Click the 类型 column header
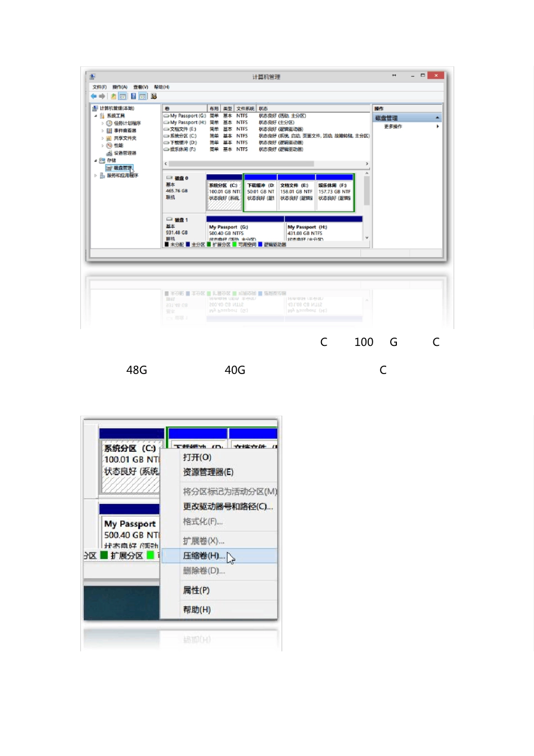The height and width of the screenshot is (756, 534). point(228,109)
